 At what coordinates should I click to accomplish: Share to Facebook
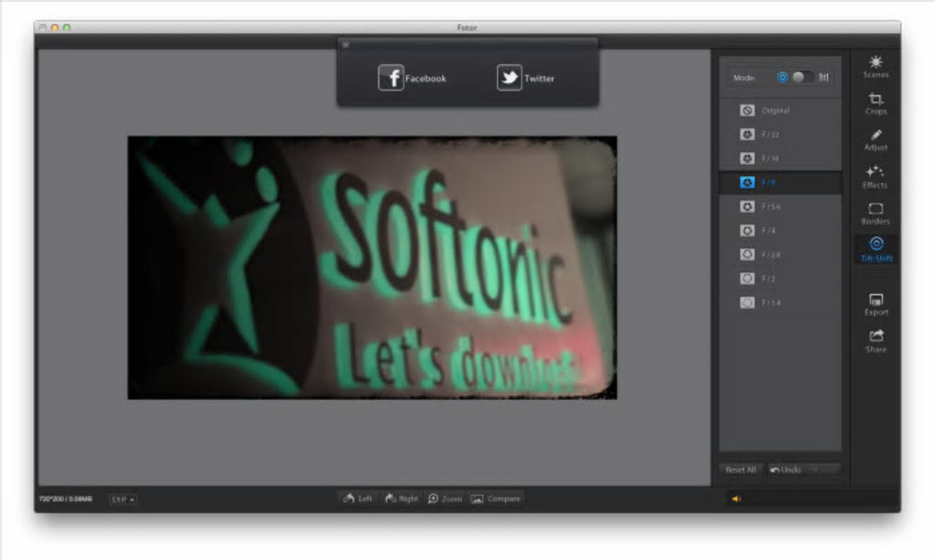click(x=412, y=78)
